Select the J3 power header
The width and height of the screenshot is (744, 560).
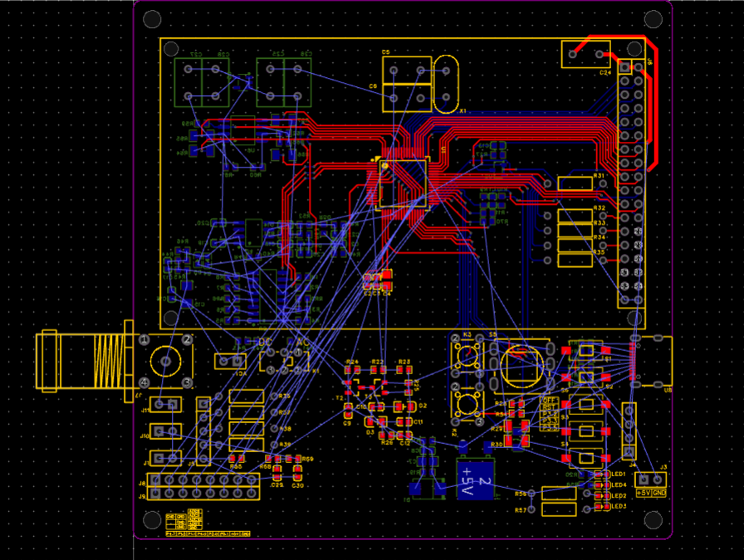pyautogui.click(x=650, y=480)
